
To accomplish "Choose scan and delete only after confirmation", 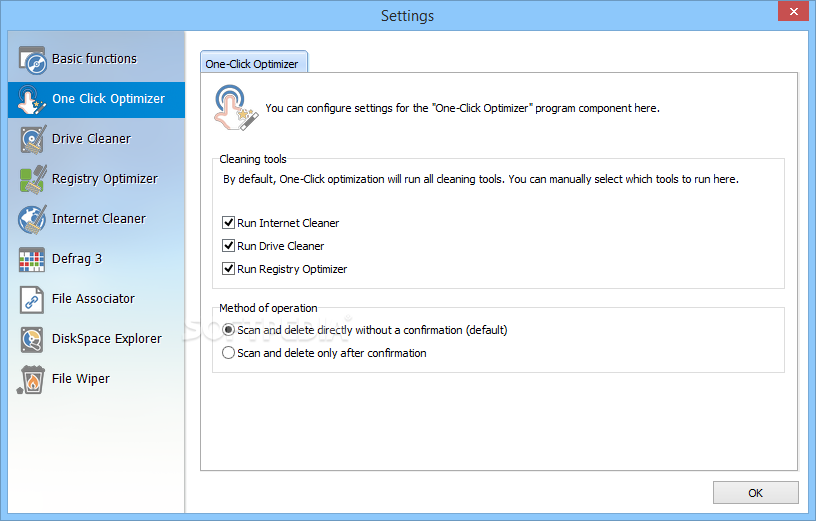I will point(228,353).
